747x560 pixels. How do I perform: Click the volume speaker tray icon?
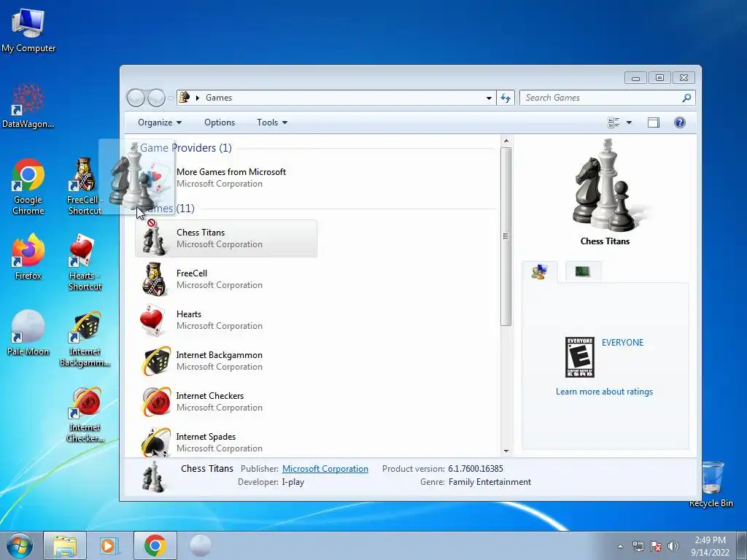[x=673, y=546]
